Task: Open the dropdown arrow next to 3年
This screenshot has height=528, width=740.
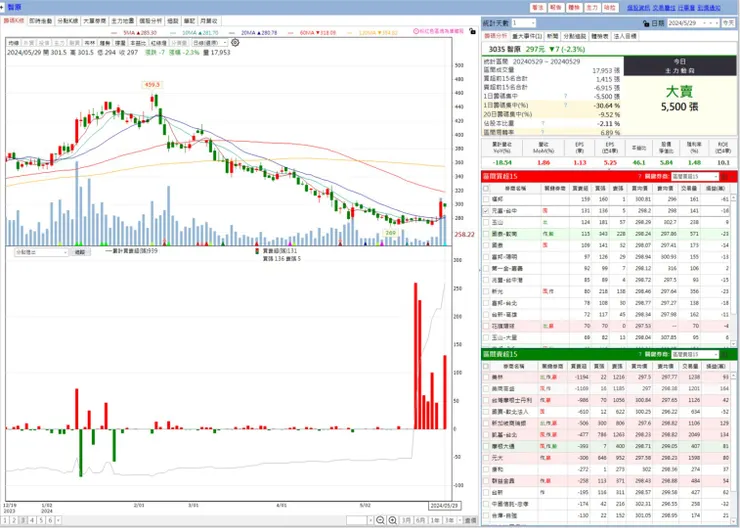Action: [x=460, y=520]
